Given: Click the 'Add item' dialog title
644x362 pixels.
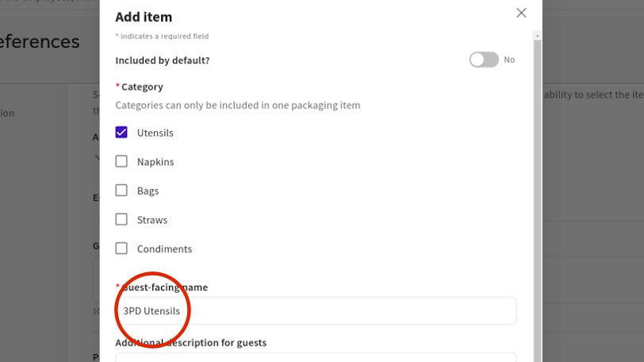Looking at the screenshot, I should 144,17.
